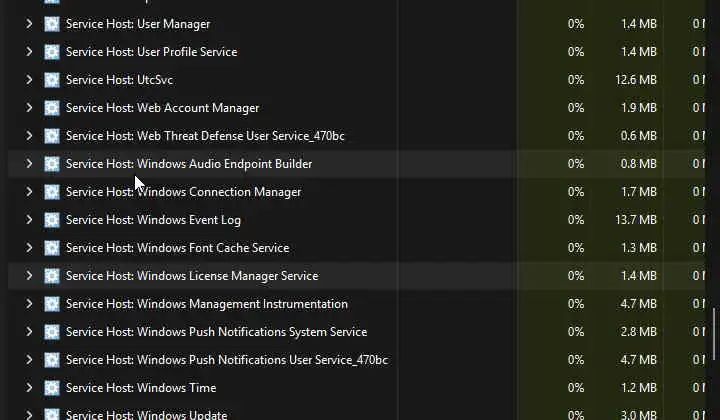Expand Web Threat Defense User Service_470bc
Screen dimensions: 720x420
(x=29, y=136)
